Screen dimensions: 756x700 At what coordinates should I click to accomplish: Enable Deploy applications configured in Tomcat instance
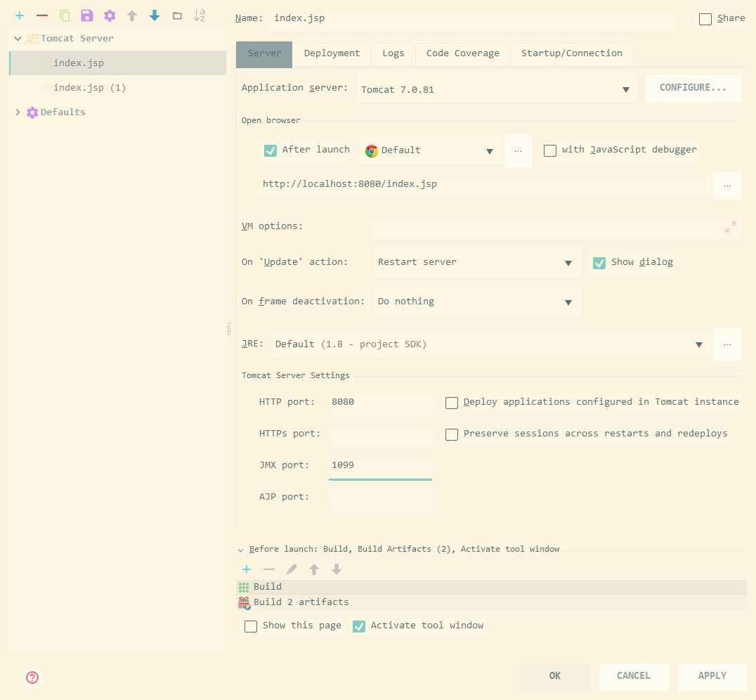pos(452,403)
